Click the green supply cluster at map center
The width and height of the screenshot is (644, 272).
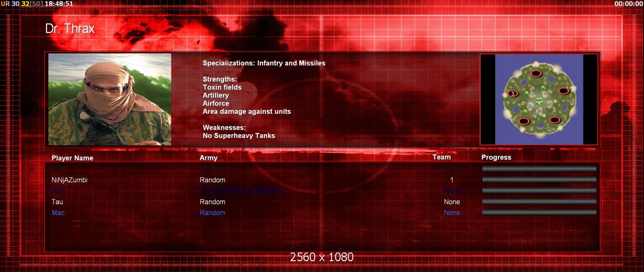coord(539,101)
